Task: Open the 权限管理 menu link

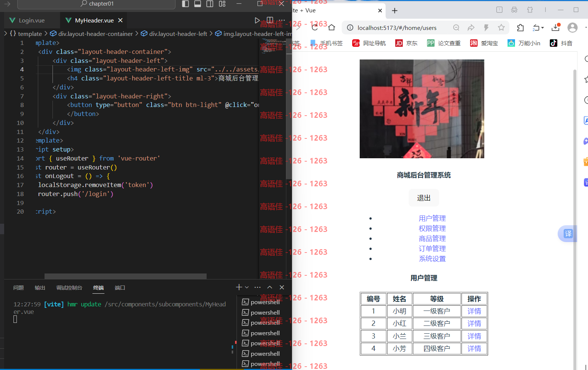Action: click(432, 228)
